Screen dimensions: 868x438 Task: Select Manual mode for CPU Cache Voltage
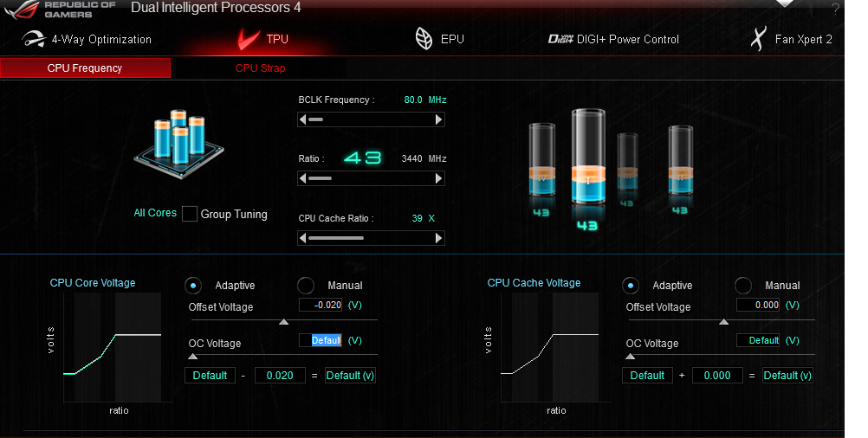click(x=743, y=286)
